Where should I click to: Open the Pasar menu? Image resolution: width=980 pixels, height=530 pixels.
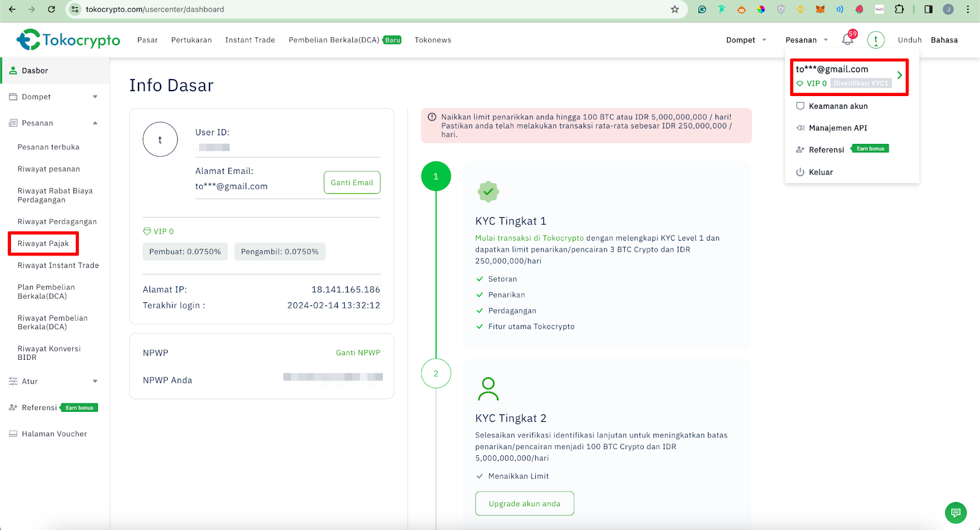coord(148,40)
